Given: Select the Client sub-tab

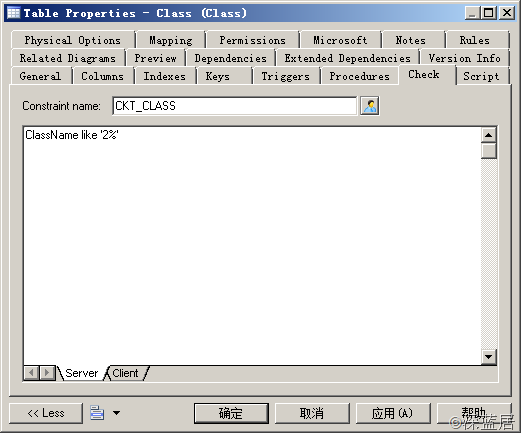Looking at the screenshot, I should click(x=125, y=373).
